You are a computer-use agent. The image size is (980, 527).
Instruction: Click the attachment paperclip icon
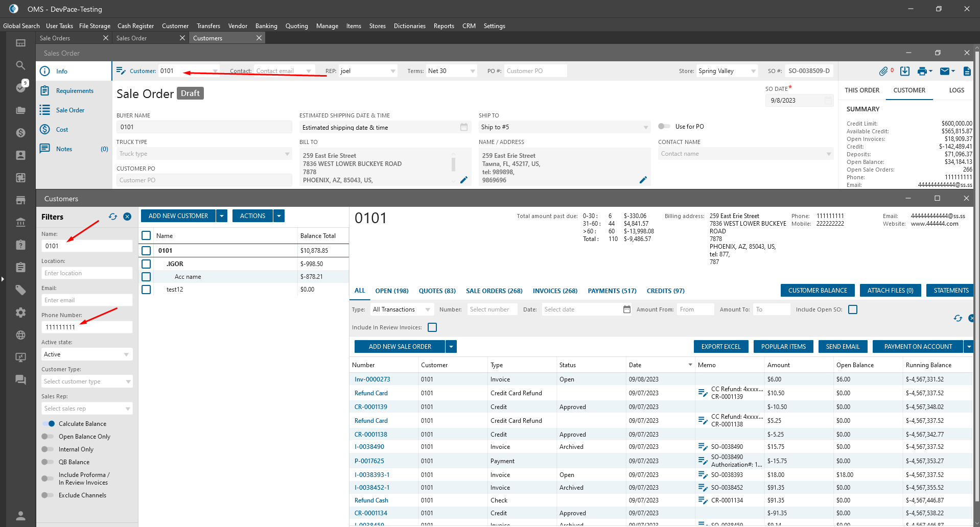point(883,71)
